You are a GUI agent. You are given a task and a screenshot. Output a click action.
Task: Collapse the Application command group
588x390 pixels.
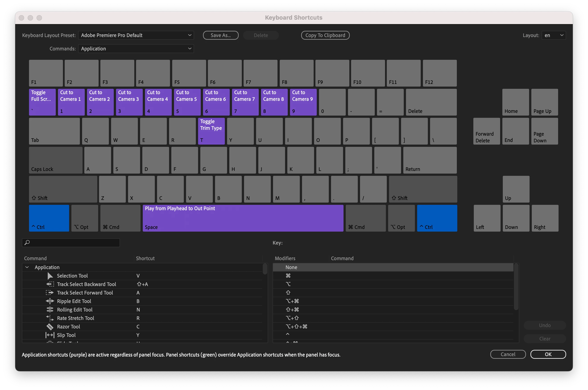[27, 267]
